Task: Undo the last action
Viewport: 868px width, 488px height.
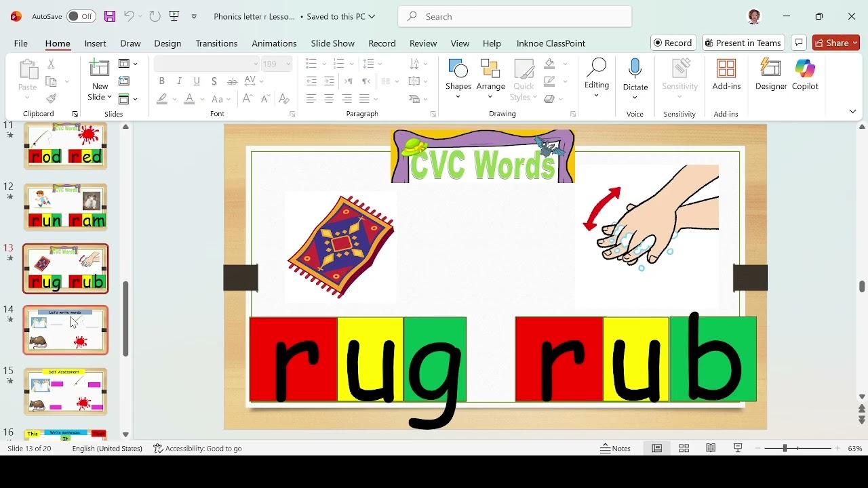Action: (x=129, y=16)
